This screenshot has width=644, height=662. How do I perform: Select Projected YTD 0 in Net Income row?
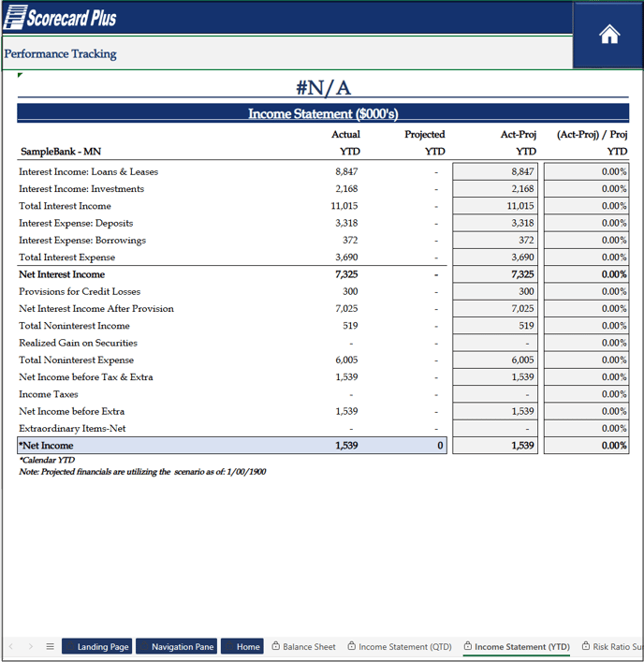[440, 446]
